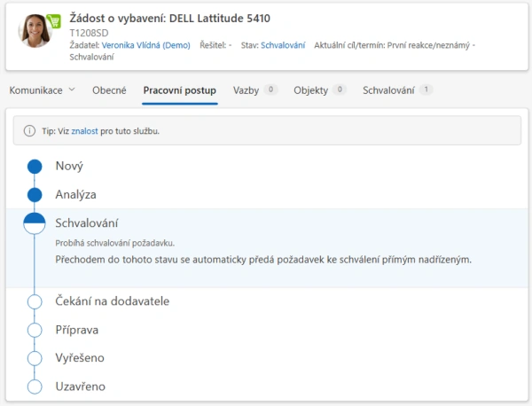Switch to the Obecné tab

click(109, 90)
